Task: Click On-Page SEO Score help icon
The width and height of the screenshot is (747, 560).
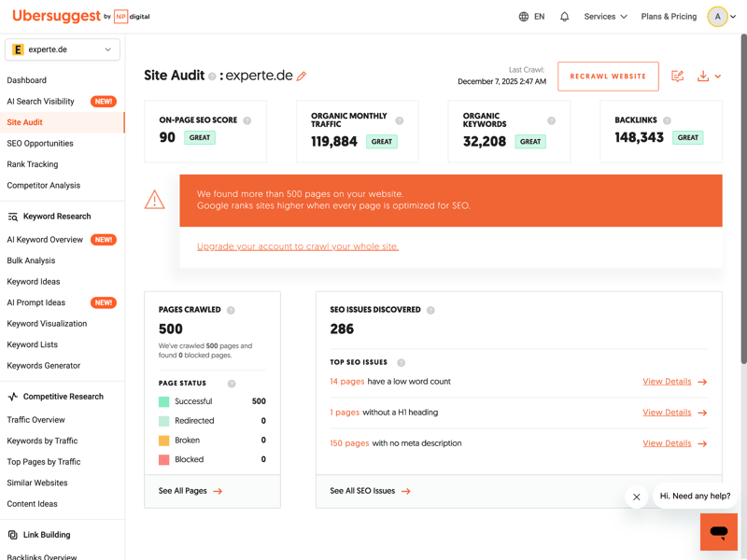Action: coord(247,120)
